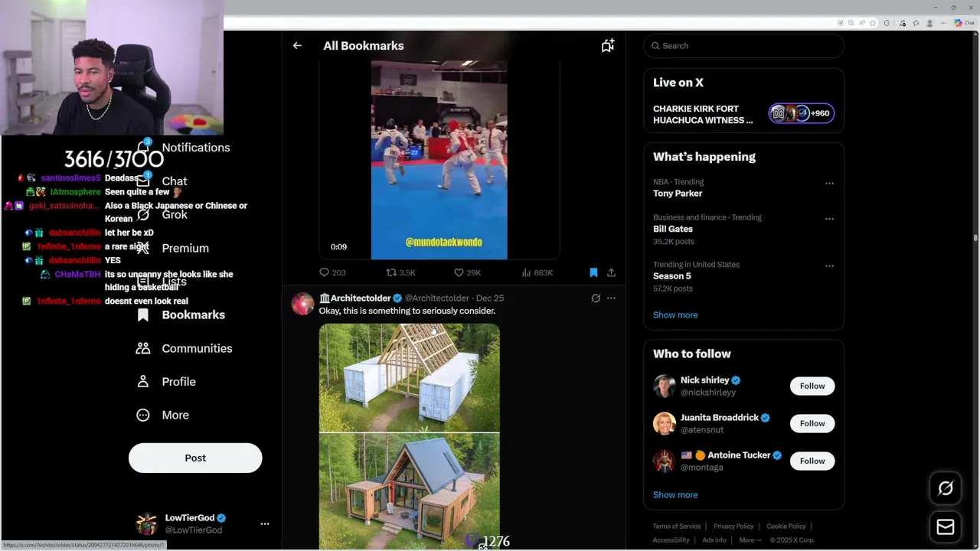Open Grok in the sidebar
This screenshot has width=980, height=551.
pyautogui.click(x=174, y=214)
